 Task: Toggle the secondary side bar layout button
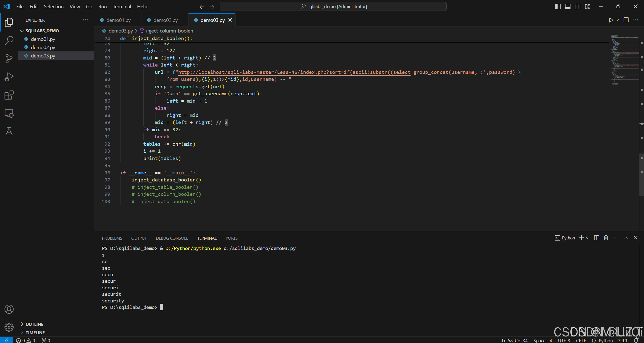point(578,7)
